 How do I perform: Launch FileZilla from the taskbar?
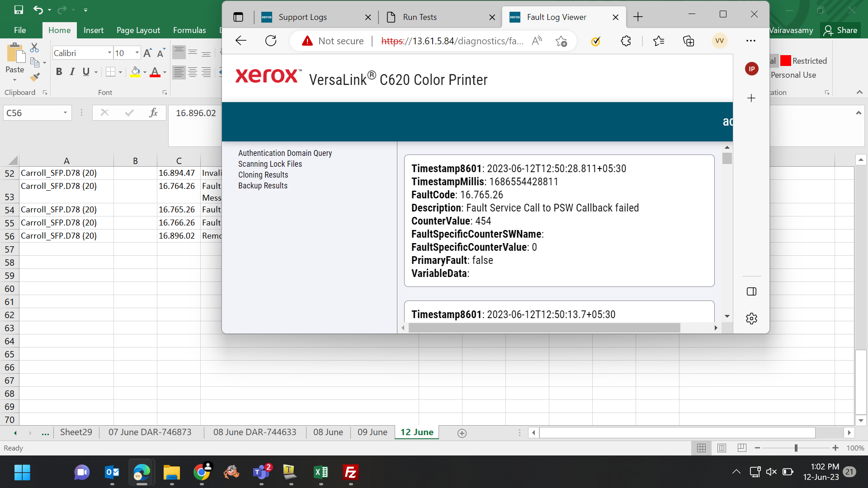[x=351, y=473]
